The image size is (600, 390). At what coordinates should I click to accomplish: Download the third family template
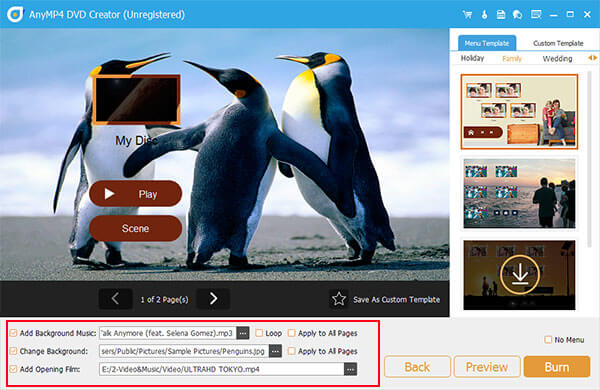click(x=520, y=274)
